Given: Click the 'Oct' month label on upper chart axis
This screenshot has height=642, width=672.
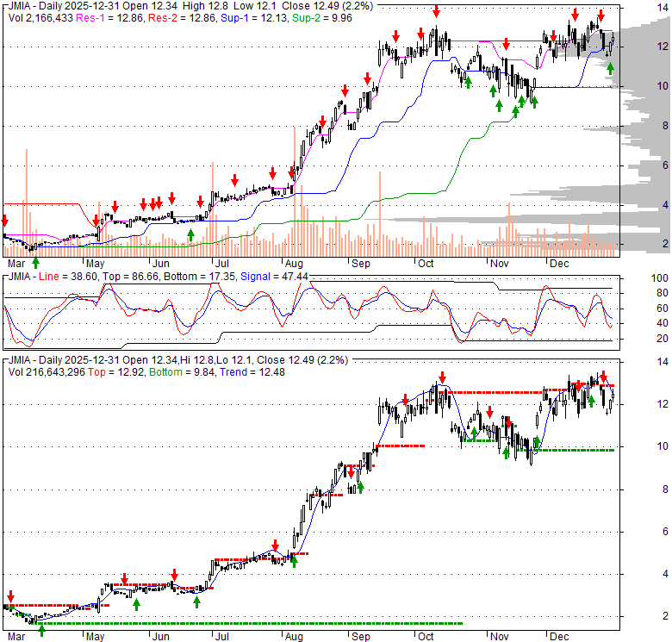Looking at the screenshot, I should coord(426,263).
